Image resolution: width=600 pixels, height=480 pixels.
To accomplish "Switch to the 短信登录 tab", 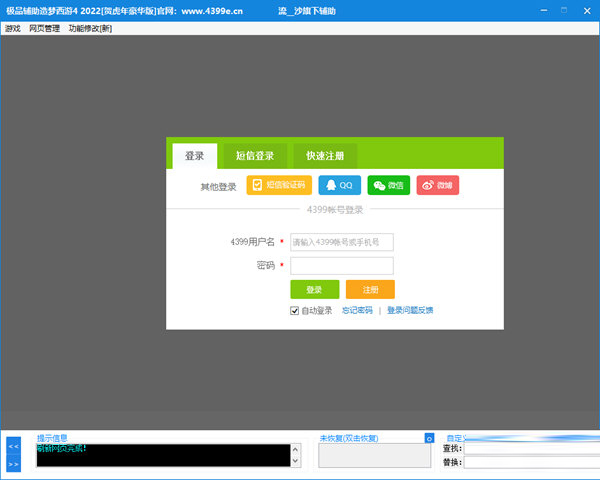I will 255,156.
